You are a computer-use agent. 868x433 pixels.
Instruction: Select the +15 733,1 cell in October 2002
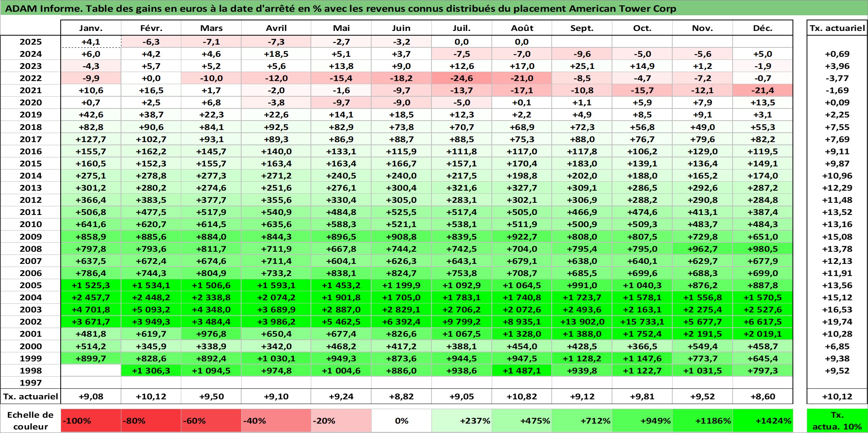point(642,322)
